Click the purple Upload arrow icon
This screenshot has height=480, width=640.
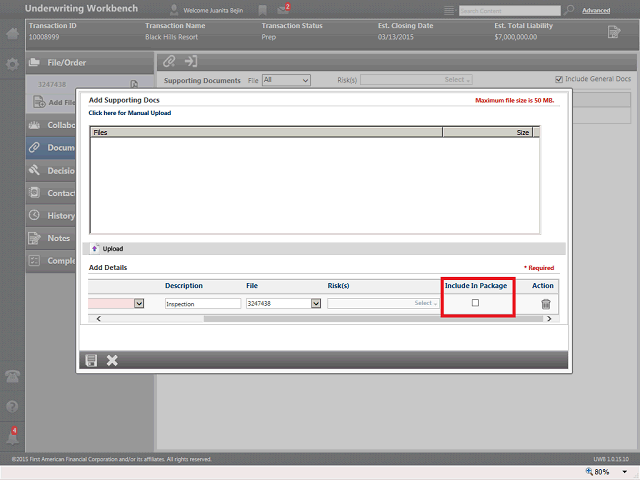point(94,249)
